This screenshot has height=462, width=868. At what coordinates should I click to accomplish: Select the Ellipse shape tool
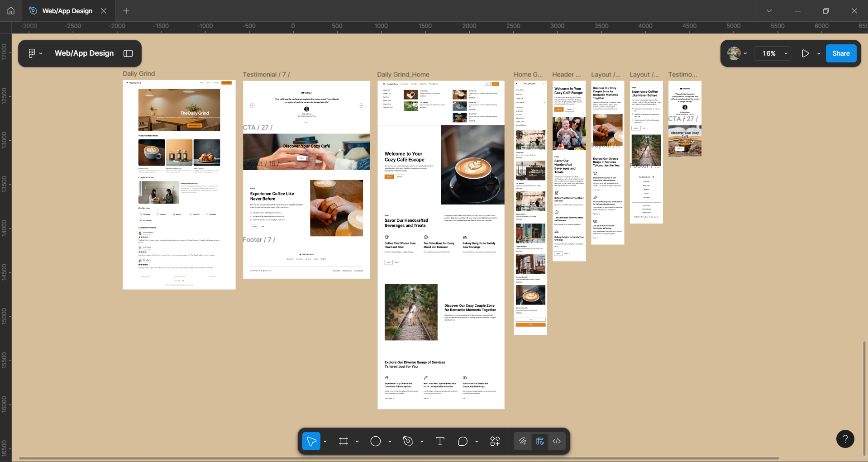click(x=376, y=441)
